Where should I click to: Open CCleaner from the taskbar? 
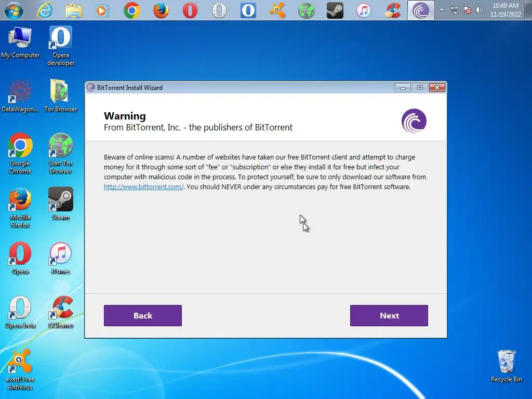393,10
